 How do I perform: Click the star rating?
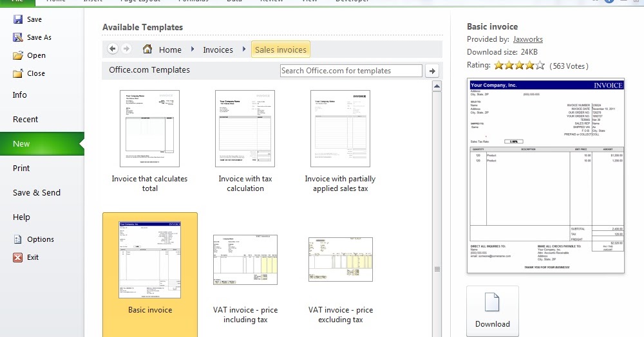click(519, 65)
